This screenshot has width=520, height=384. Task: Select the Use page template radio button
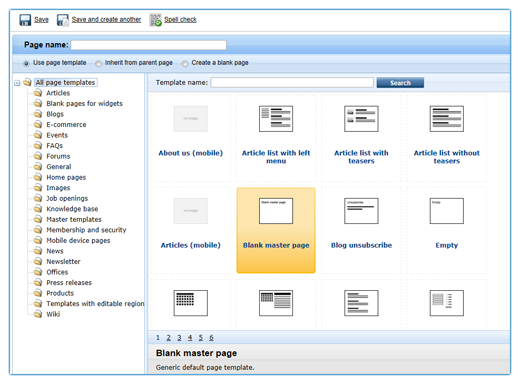tap(26, 63)
